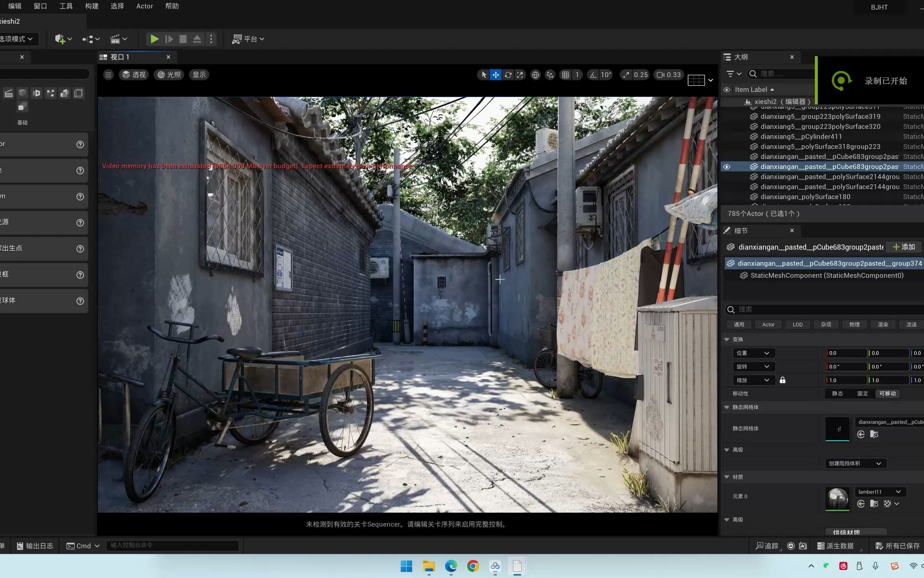Open play options three-dot menu
Screen dimensions: 924x578
tap(211, 39)
